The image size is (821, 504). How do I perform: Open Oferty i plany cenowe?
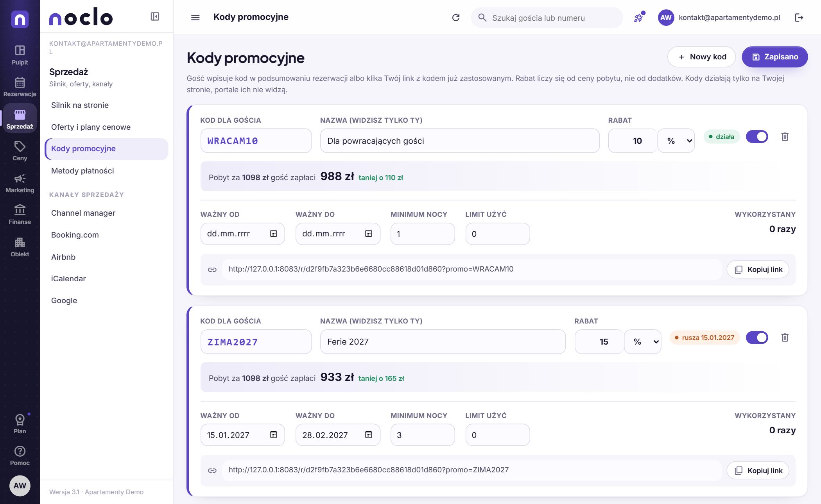point(106,127)
